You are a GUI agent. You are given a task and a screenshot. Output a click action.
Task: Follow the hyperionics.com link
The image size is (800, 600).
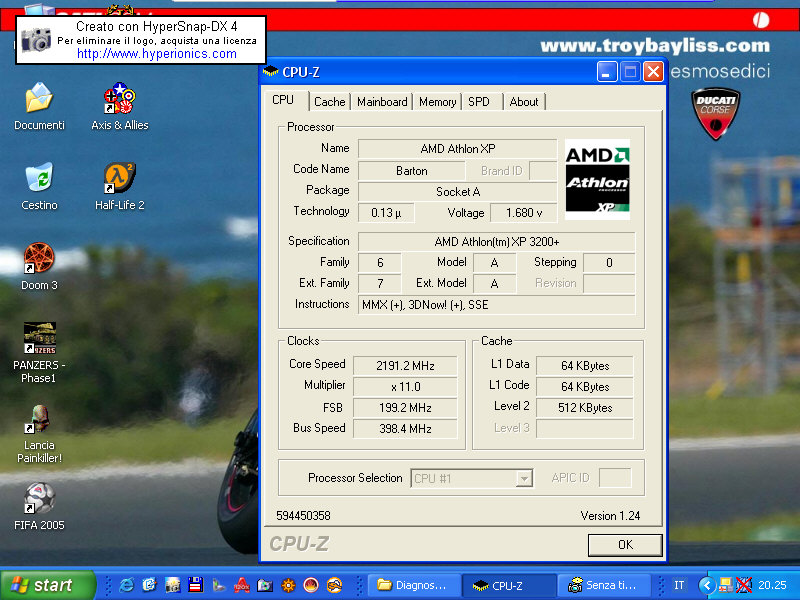157,54
